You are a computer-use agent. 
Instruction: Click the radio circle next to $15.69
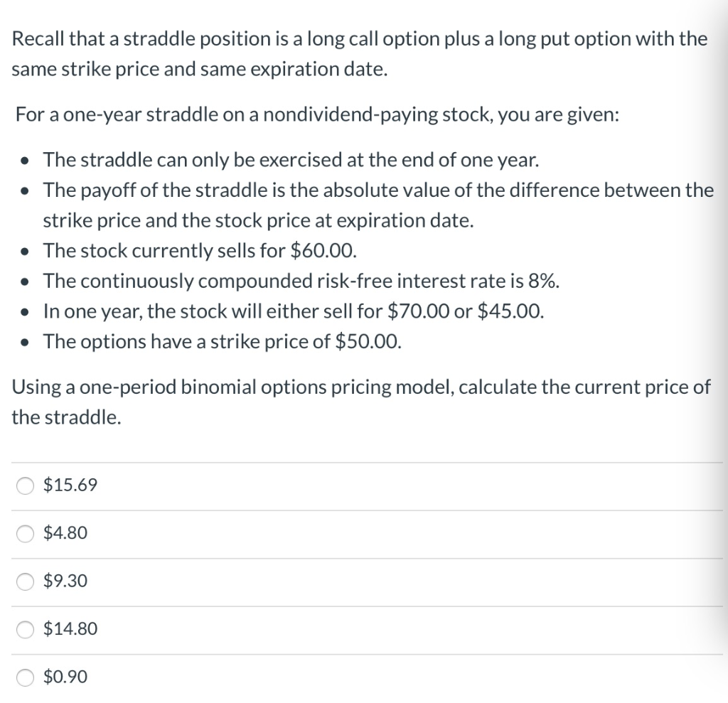(x=25, y=485)
